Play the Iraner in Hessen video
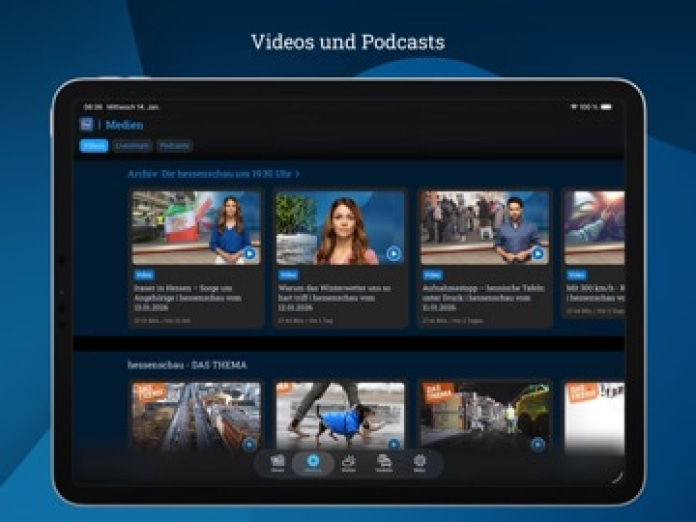The width and height of the screenshot is (696, 522). click(249, 253)
